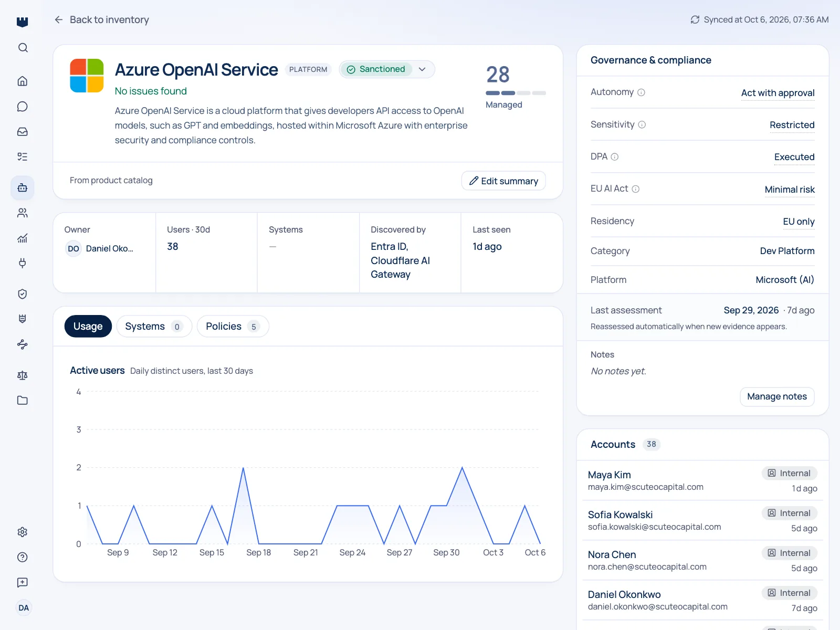The image size is (840, 630).
Task: Go back to inventory
Action: tap(102, 19)
